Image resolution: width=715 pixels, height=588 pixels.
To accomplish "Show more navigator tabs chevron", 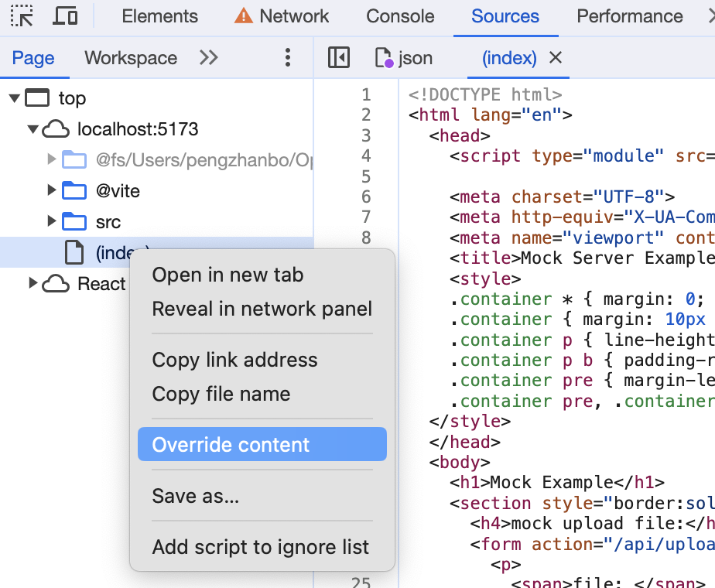I will (209, 57).
